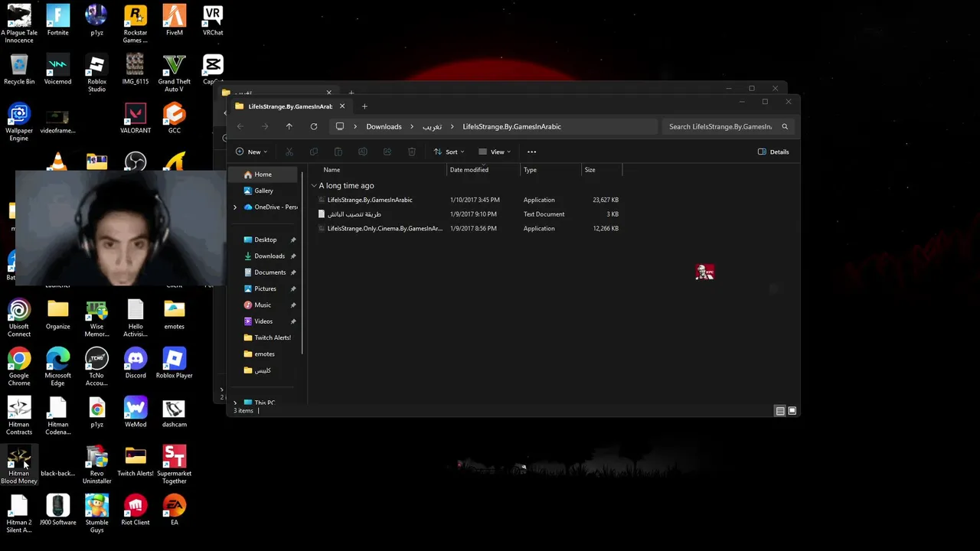Image resolution: width=980 pixels, height=551 pixels.
Task: Open the Organize folder on desktop
Action: coord(57,315)
